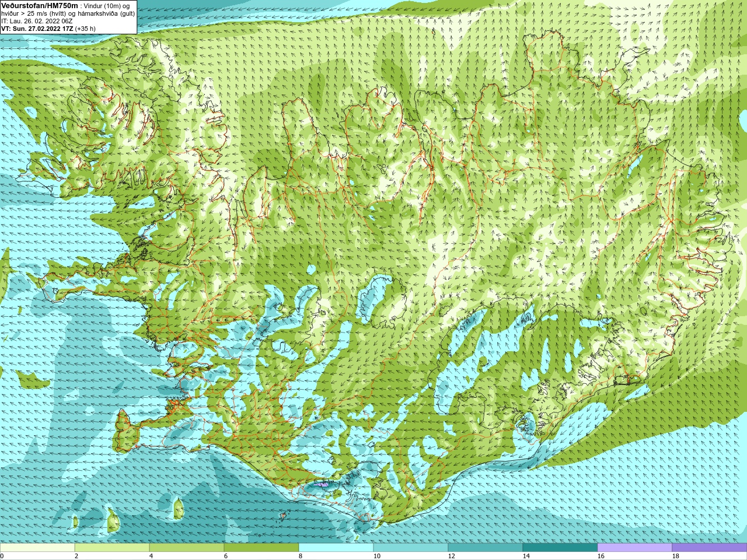Click the 'IT: Lau. 26. 02. 2022 06Z' line
This screenshot has height=560, width=747.
(37, 21)
